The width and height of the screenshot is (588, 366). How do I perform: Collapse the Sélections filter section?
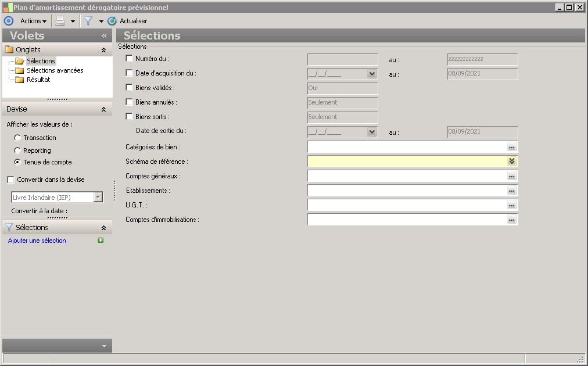click(x=103, y=228)
